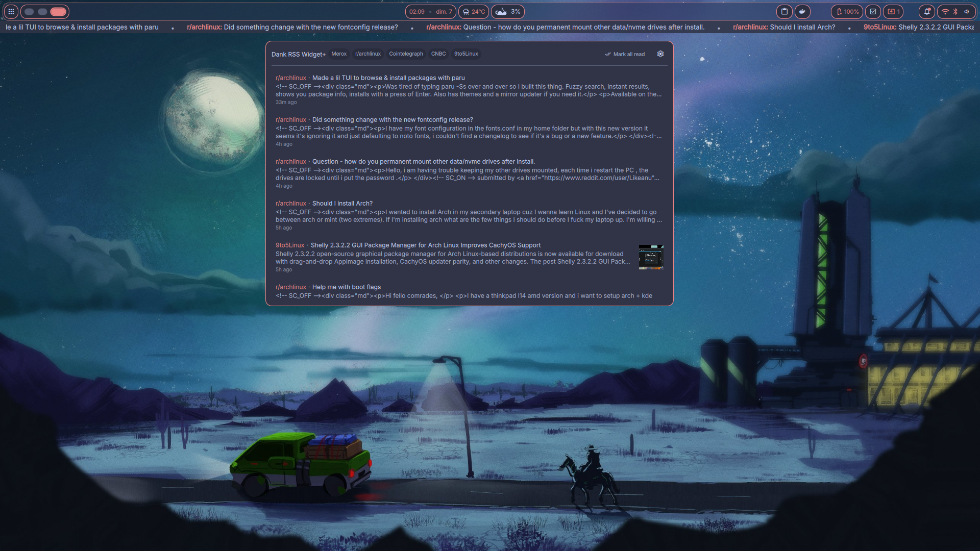980x551 pixels.
Task: Click ticker headline about TUI for paru
Action: tap(82, 27)
